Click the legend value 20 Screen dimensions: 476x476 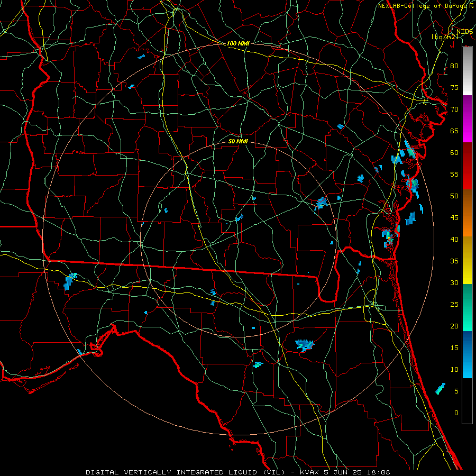[454, 326]
